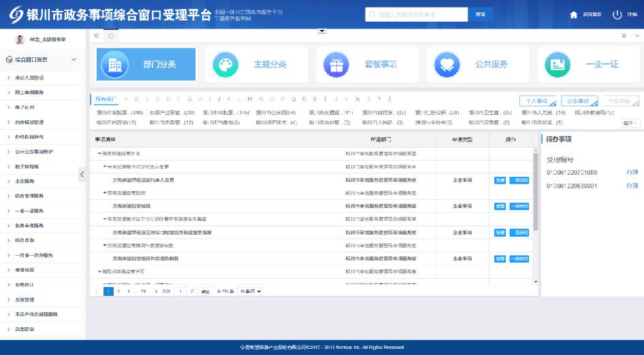Image resolution: width=644 pixels, height=355 pixels.
Task: Open the 套餐事项 gift box icon
Action: (x=336, y=65)
